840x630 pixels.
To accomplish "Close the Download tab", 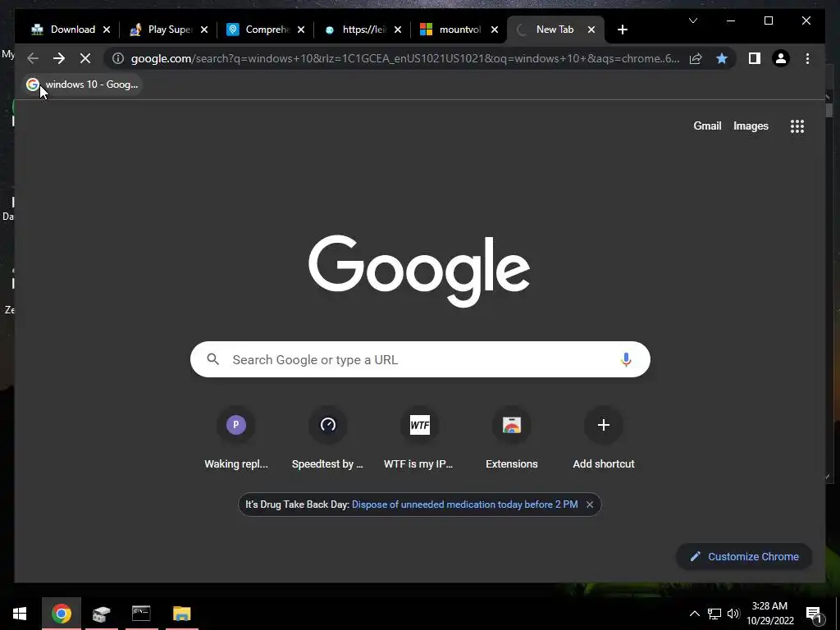I will coord(107,30).
